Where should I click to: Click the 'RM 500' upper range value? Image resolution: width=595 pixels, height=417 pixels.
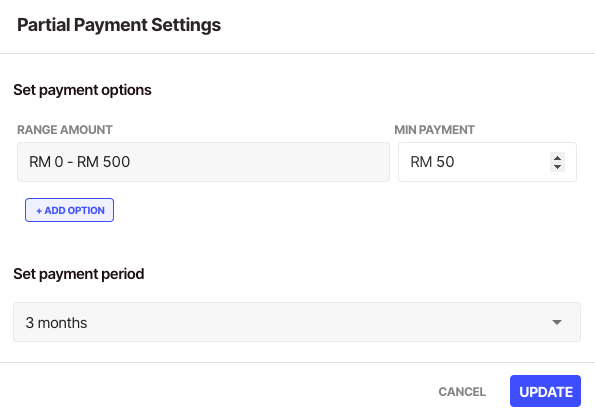(x=103, y=162)
